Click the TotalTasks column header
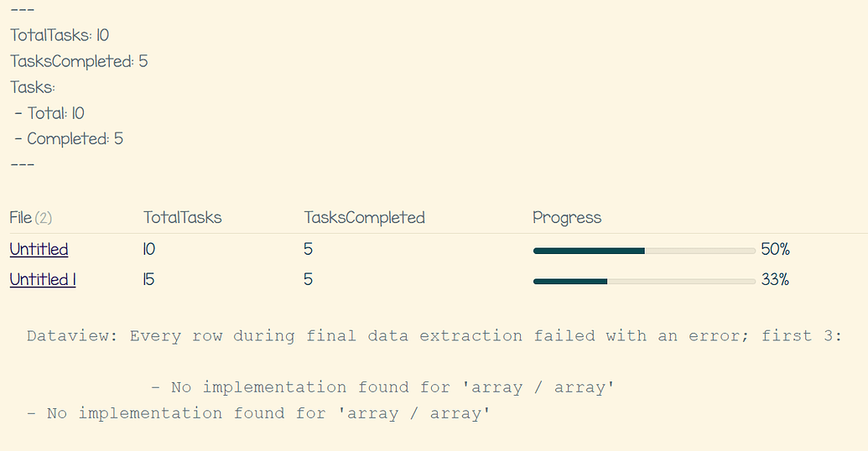The width and height of the screenshot is (868, 451). pyautogui.click(x=182, y=217)
